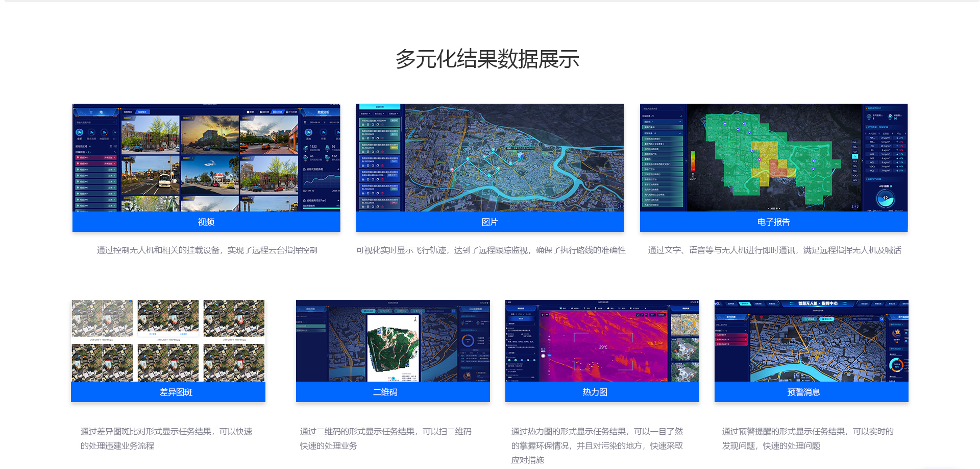
Task: Open the 全部状态 dropdown in the task panel
Action: (x=365, y=113)
